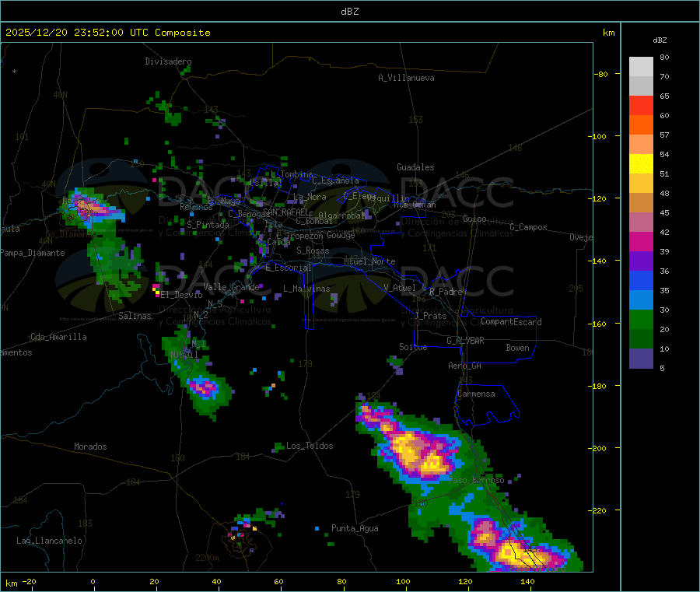The width and height of the screenshot is (700, 592).
Task: Select the red 65 dBZ legend swatch
Action: (641, 105)
